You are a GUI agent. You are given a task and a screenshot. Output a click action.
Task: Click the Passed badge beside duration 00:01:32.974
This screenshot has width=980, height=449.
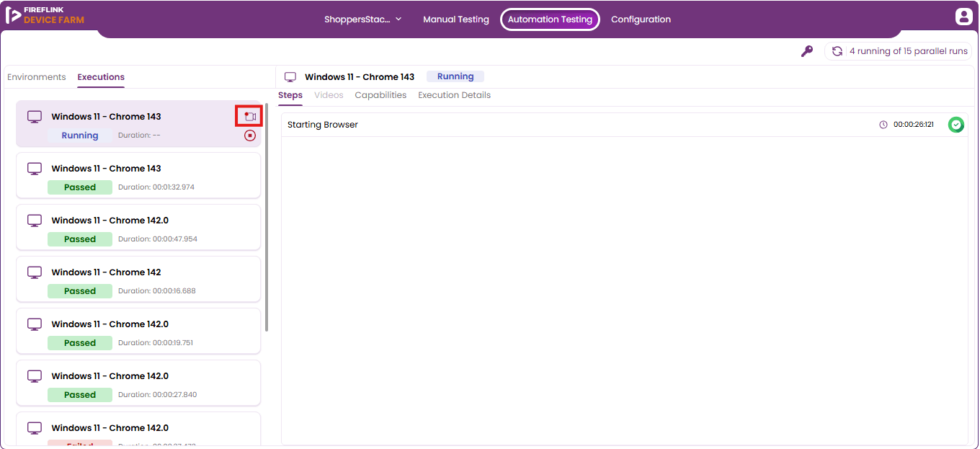click(80, 187)
